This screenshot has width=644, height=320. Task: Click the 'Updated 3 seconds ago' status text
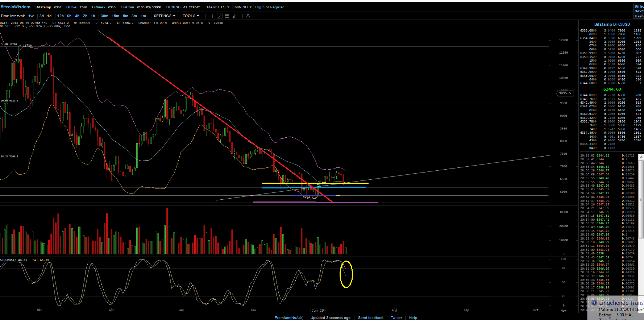tap(331, 318)
